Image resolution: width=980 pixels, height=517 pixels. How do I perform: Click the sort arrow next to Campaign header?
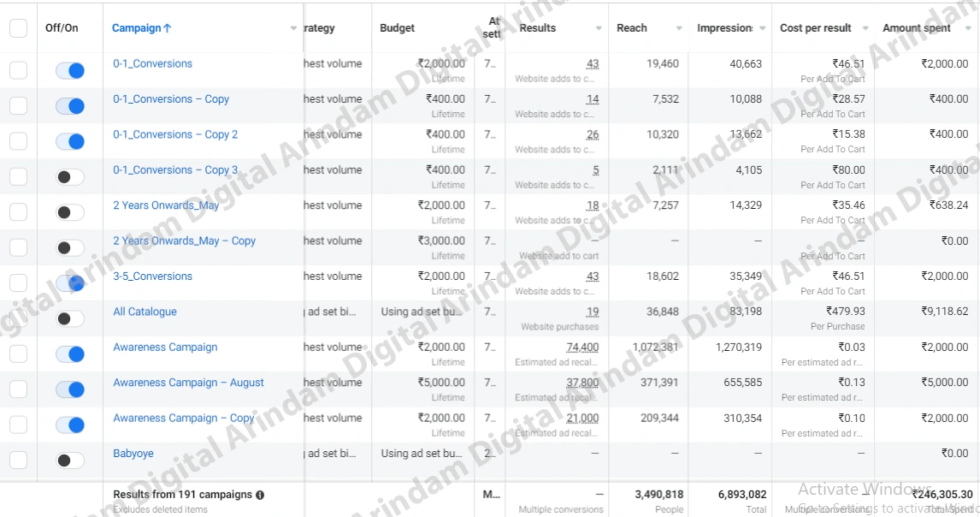(167, 28)
